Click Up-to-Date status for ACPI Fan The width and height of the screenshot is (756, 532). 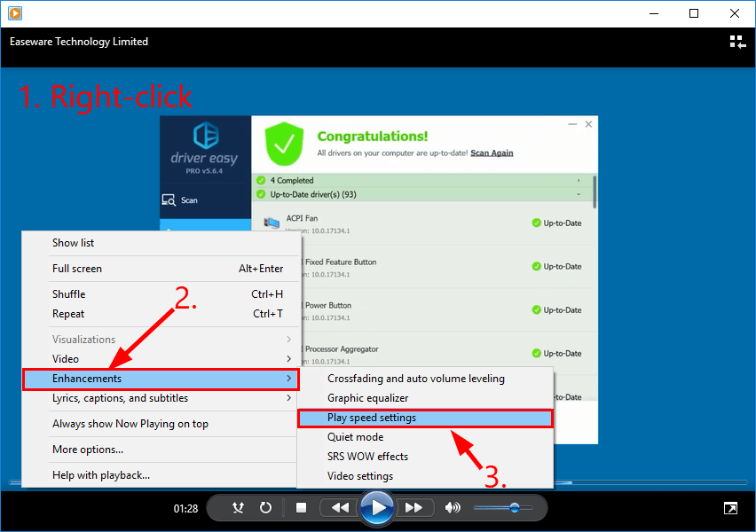click(x=556, y=223)
